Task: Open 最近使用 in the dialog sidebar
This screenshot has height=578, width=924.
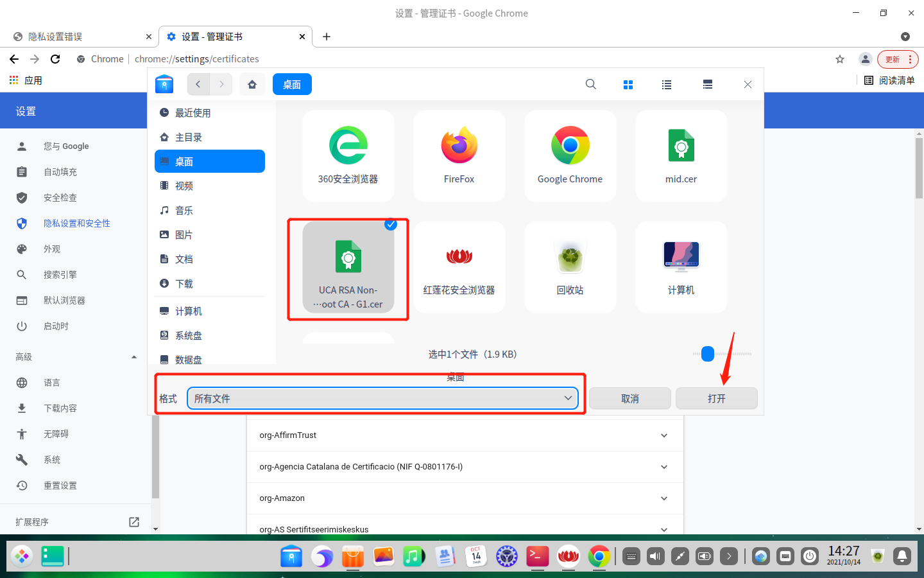Action: click(x=210, y=112)
